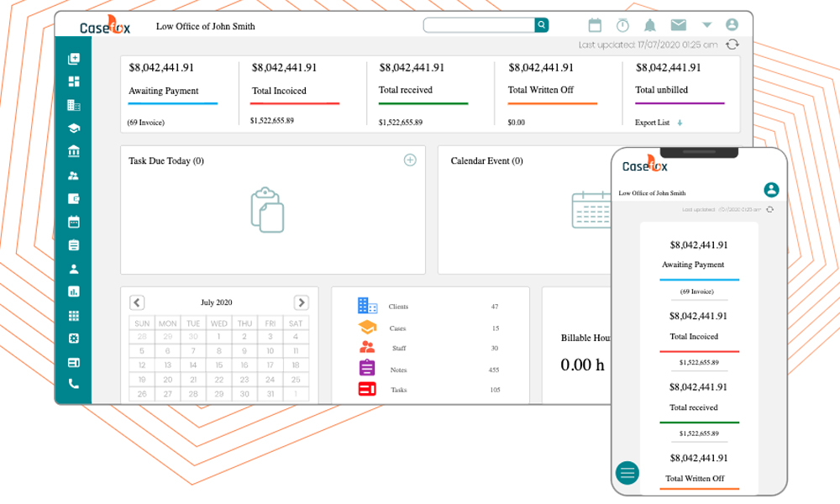Click the July 2020 month title

click(x=217, y=302)
